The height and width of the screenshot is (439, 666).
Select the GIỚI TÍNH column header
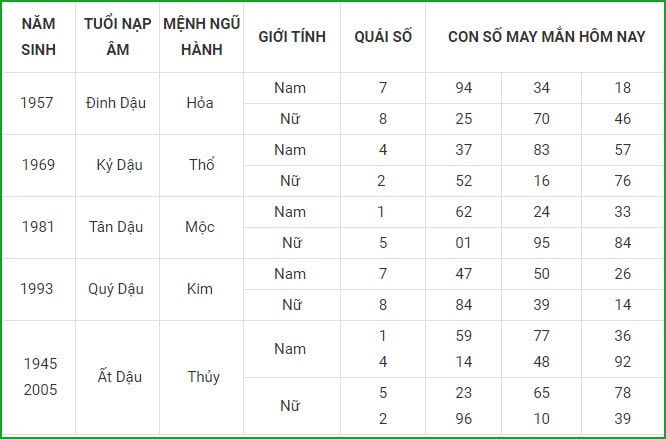[x=292, y=37]
